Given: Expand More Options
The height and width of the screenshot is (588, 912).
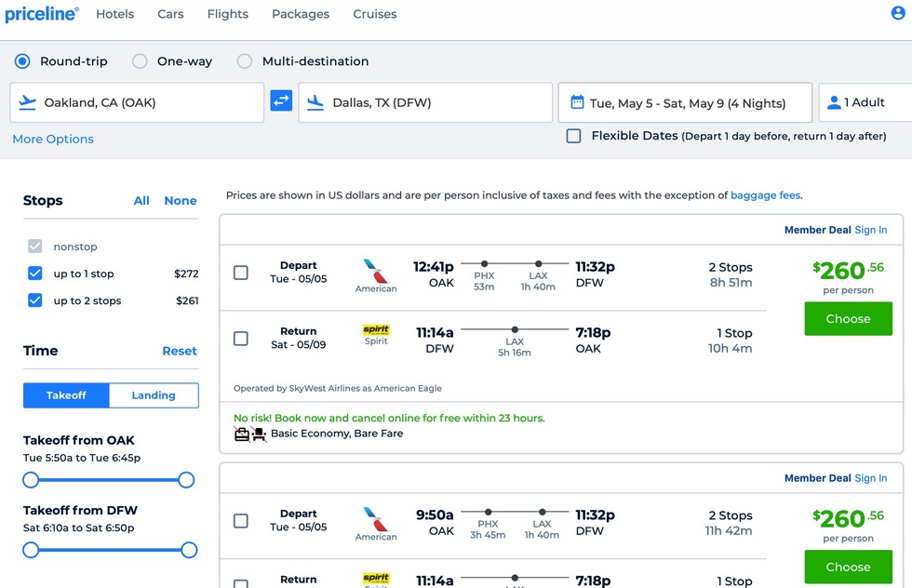Looking at the screenshot, I should click(x=53, y=139).
